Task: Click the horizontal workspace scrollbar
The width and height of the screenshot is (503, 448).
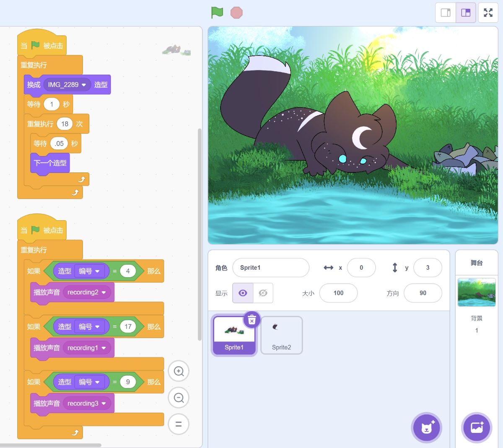Action: [x=50, y=445]
